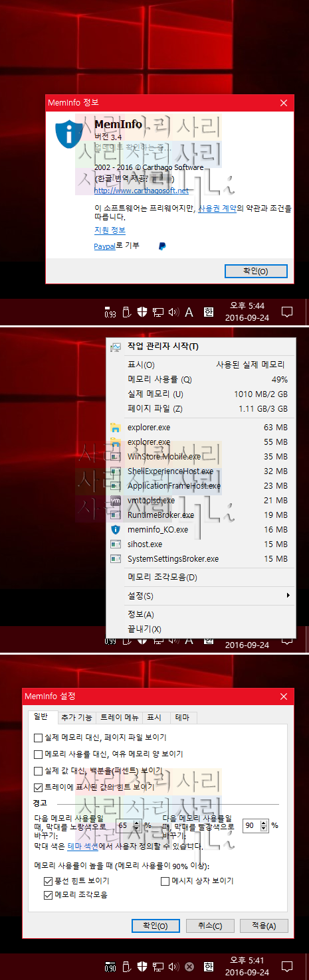Switch to the 추가 기능 tab
The image size is (309, 980).
[75, 718]
